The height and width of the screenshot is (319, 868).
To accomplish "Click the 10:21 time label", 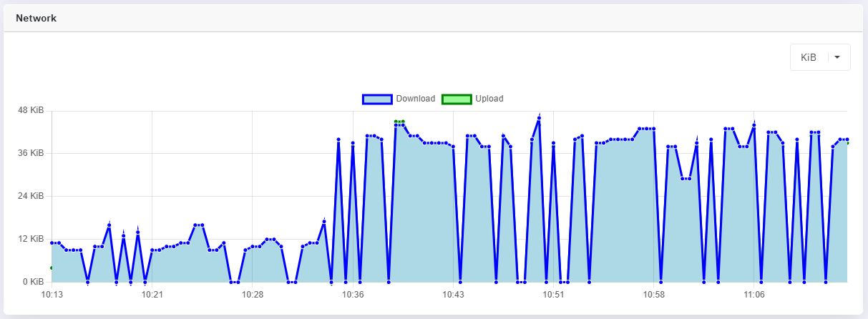I will (152, 295).
